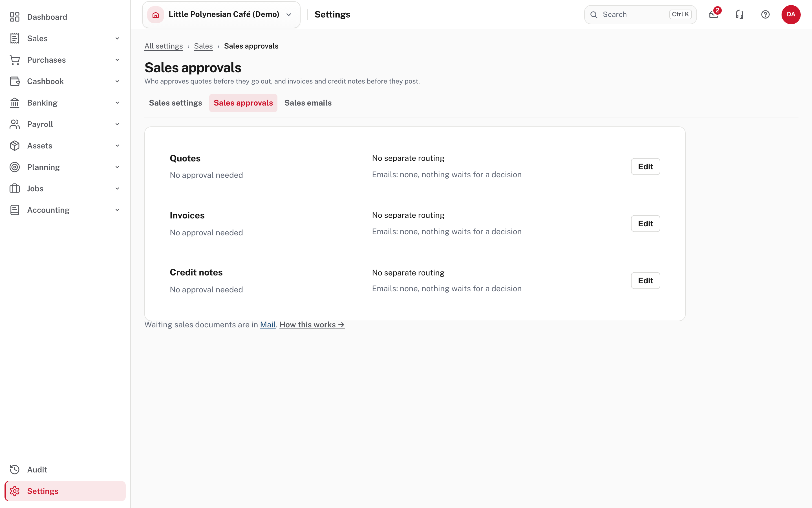Open Audit in the sidebar
812x508 pixels.
coord(65,469)
